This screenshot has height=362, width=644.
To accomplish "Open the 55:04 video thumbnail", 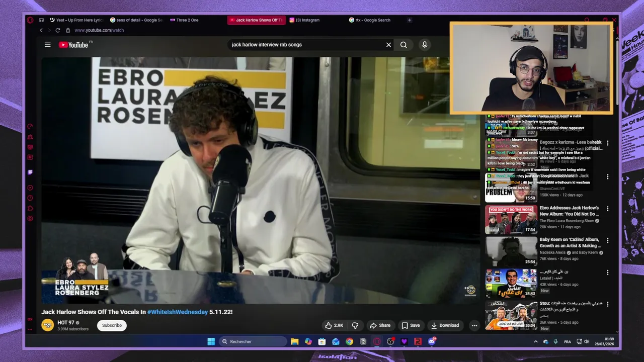I will coord(511,315).
